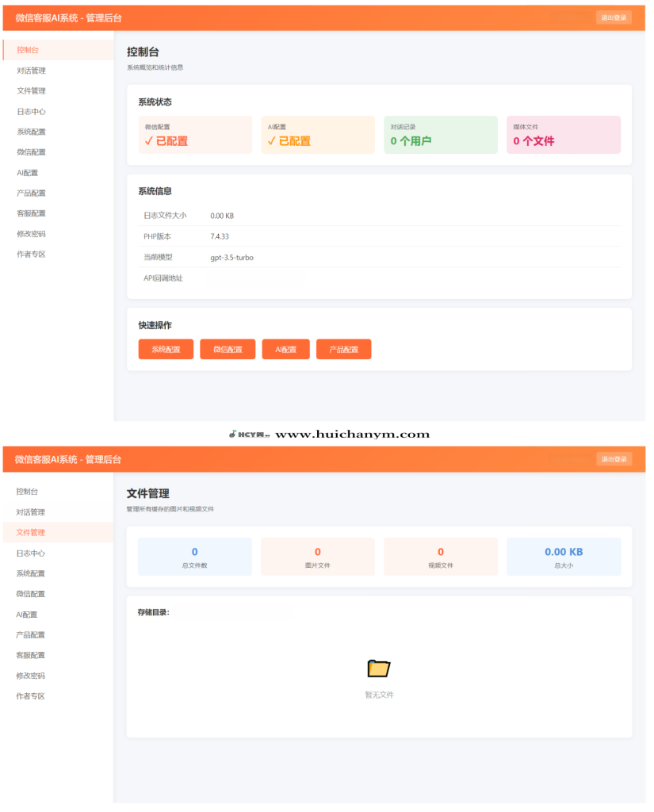Select 作者专区 at the bottom of the sidebar
The image size is (654, 812).
coord(30,254)
